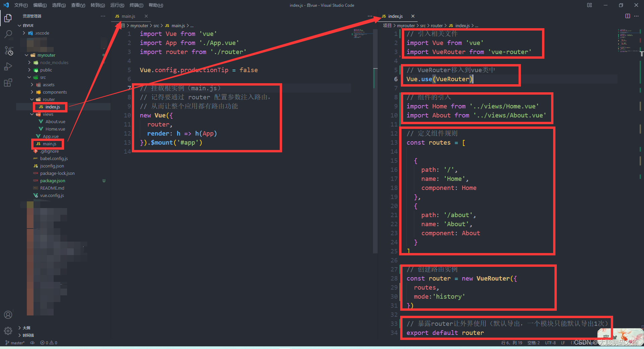Expand the public folder
Viewport: 644px width, 349px height.
tap(64, 70)
